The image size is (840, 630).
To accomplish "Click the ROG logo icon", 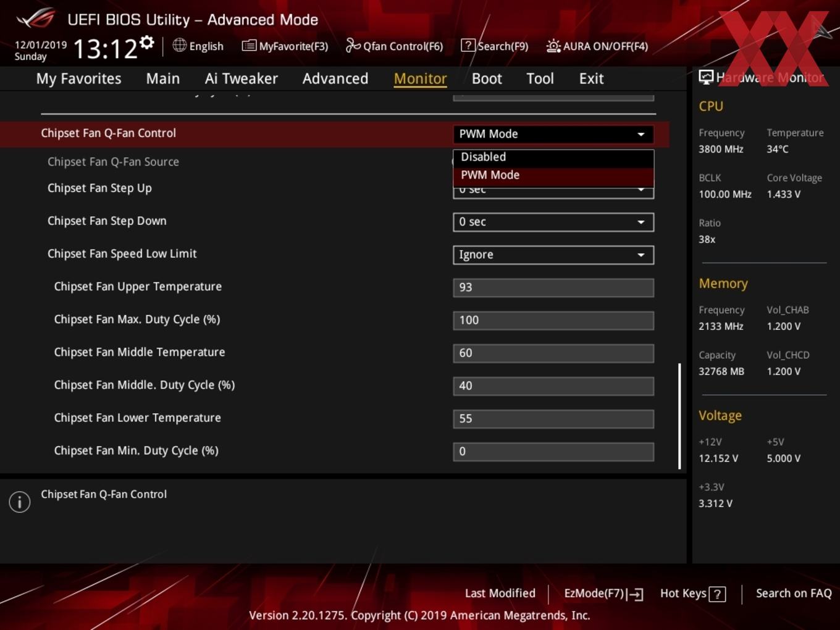I will click(36, 19).
